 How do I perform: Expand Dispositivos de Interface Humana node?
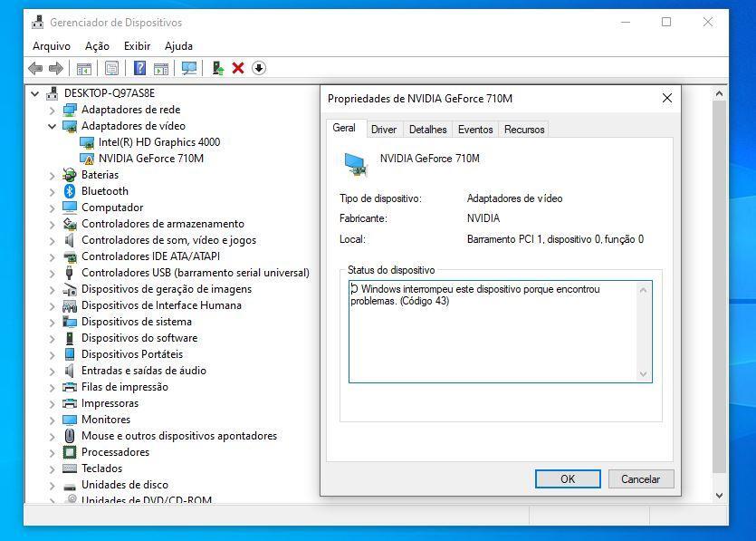53,306
